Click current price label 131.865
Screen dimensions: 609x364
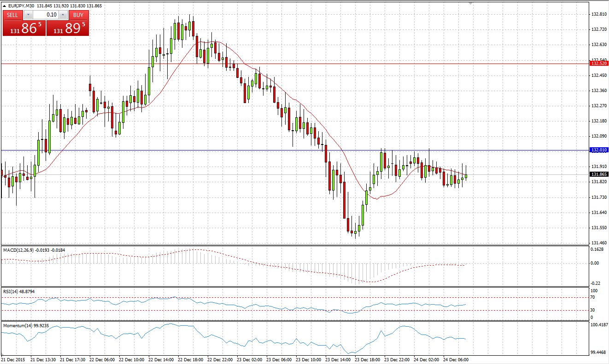[x=599, y=174]
